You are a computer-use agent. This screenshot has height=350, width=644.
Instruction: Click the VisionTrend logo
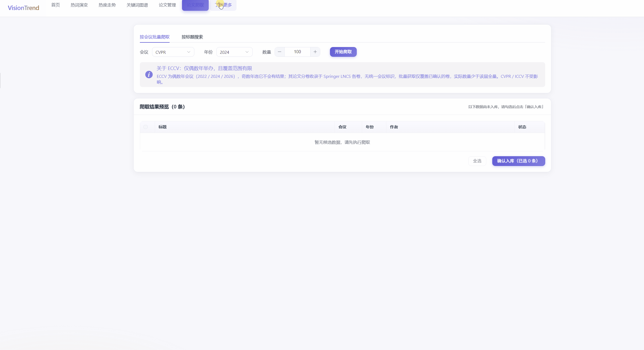(23, 8)
